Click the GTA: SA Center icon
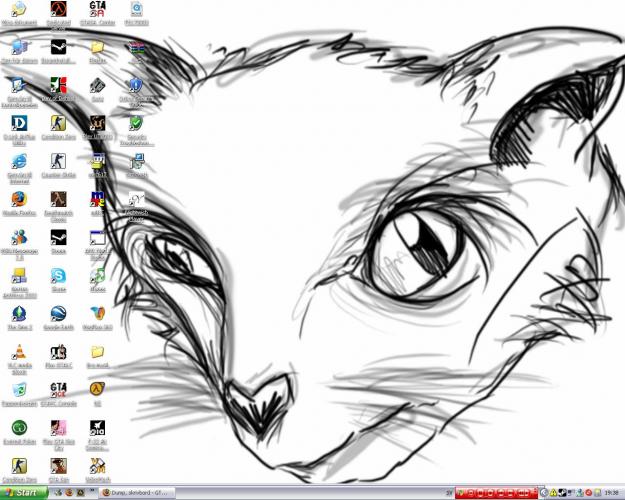 pyautogui.click(x=97, y=9)
